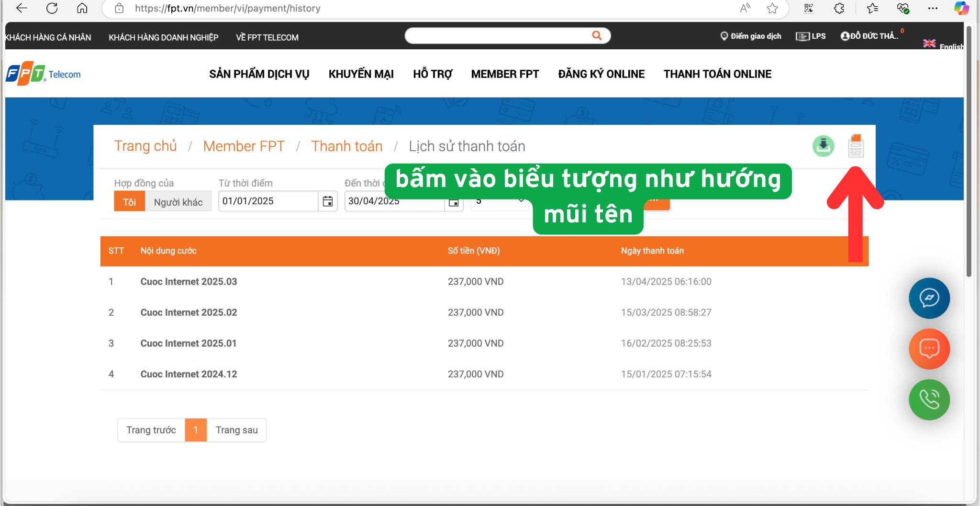This screenshot has width=980, height=506.
Task: Click FPT Telecom logo
Action: [43, 74]
